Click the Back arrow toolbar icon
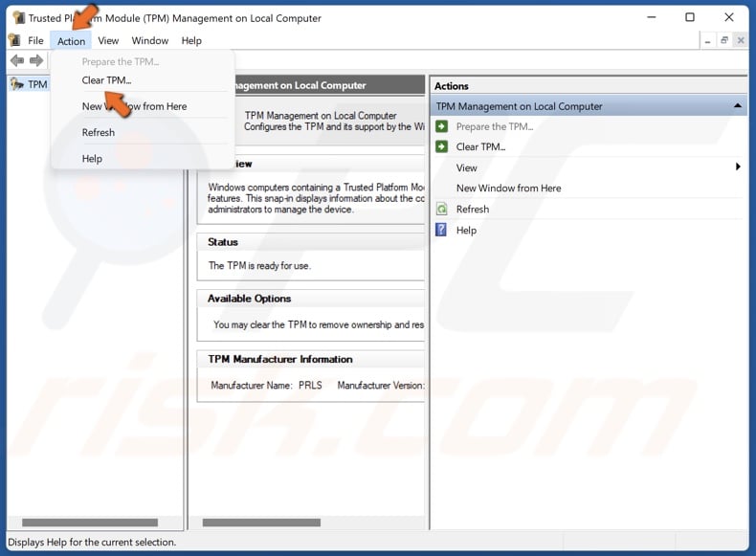The width and height of the screenshot is (756, 556). 17,60
